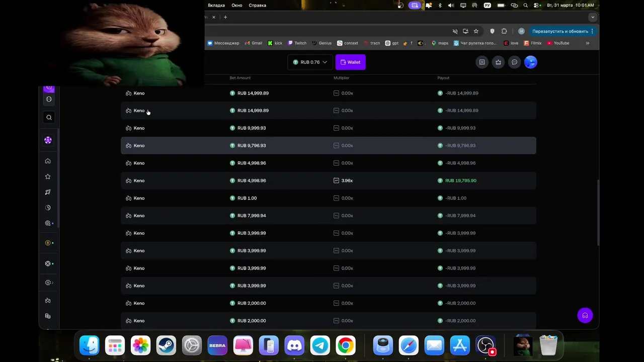The width and height of the screenshot is (644, 362).
Task: Open the search icon in casino sidebar
Action: [x=49, y=117]
